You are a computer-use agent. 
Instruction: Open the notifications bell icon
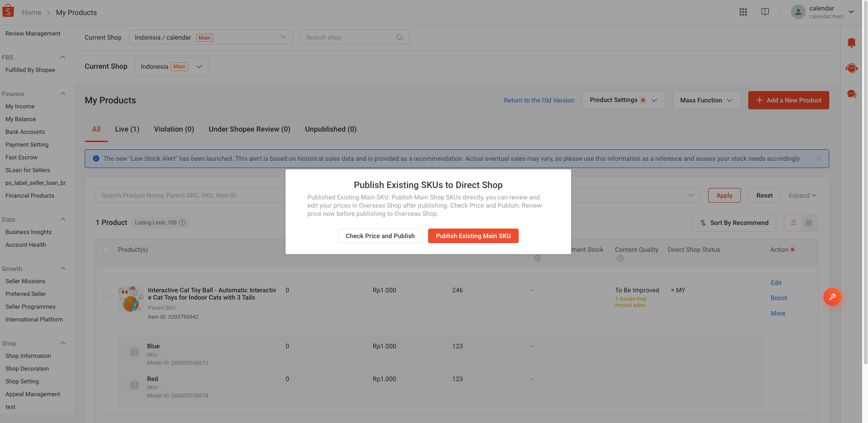pos(852,42)
